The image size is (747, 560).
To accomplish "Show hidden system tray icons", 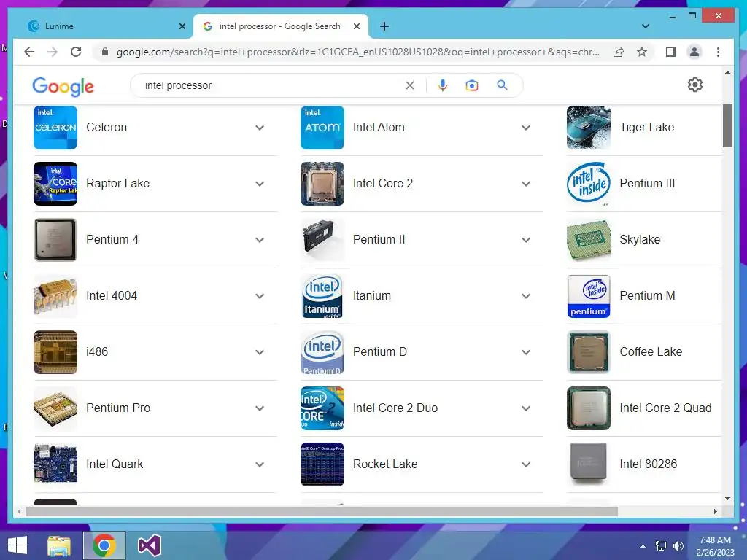I will pos(643,546).
